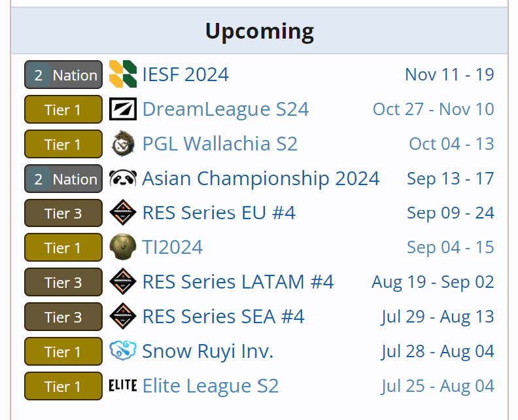Click the Tier 1 badge beside DreamLeague S24
518x420 pixels.
(x=63, y=109)
